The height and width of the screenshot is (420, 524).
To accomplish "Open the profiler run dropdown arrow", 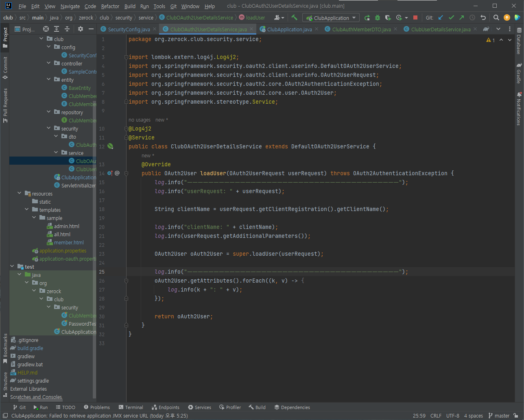I will point(406,18).
